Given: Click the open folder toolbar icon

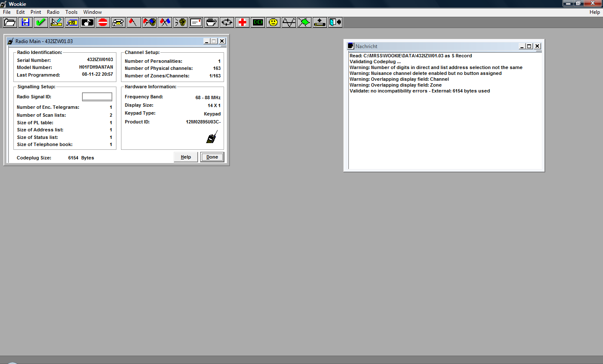Looking at the screenshot, I should pos(10,22).
